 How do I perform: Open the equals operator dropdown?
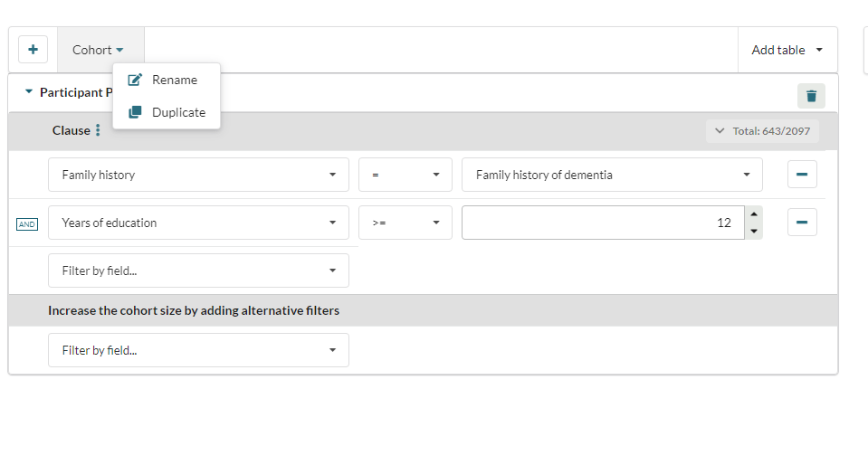tap(405, 175)
